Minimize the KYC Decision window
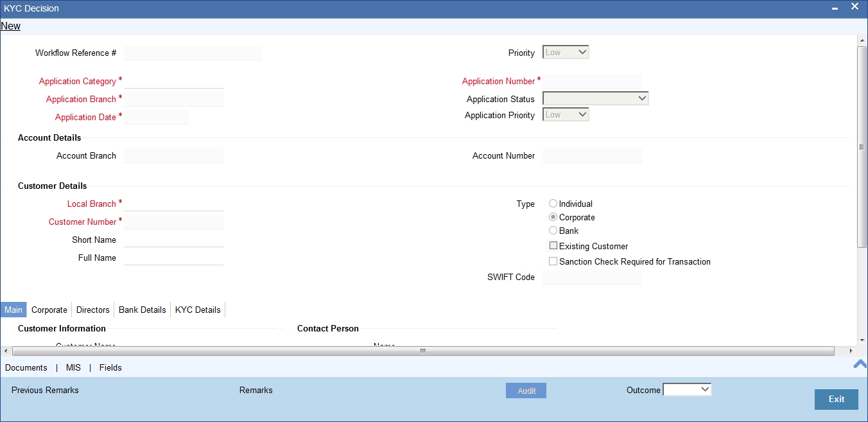This screenshot has height=422, width=868. [835, 8]
